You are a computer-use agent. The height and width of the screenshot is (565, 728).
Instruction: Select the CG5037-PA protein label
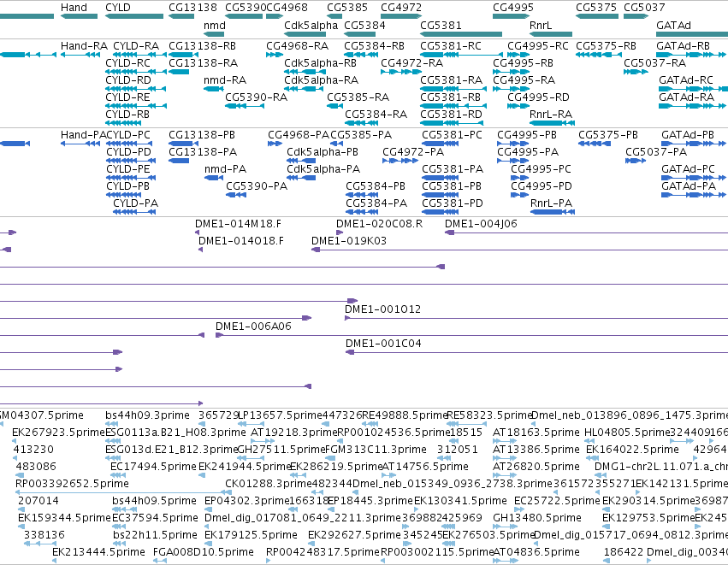pos(656,152)
